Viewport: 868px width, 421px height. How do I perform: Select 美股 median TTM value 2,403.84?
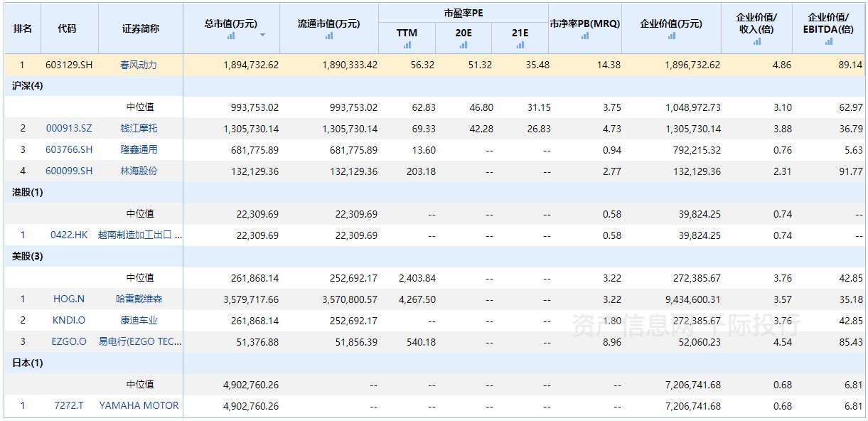click(417, 278)
